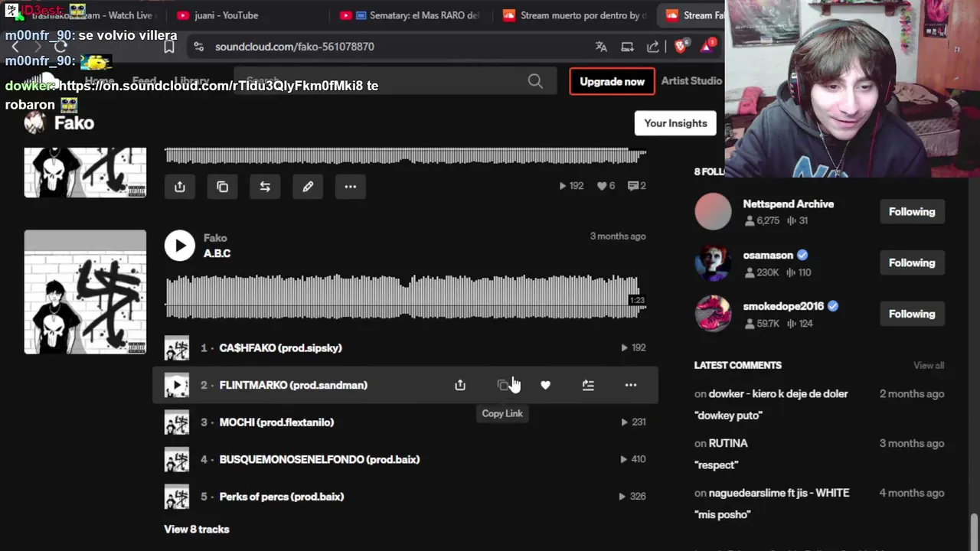
Task: Click View 8 tracks expander
Action: pos(197,530)
